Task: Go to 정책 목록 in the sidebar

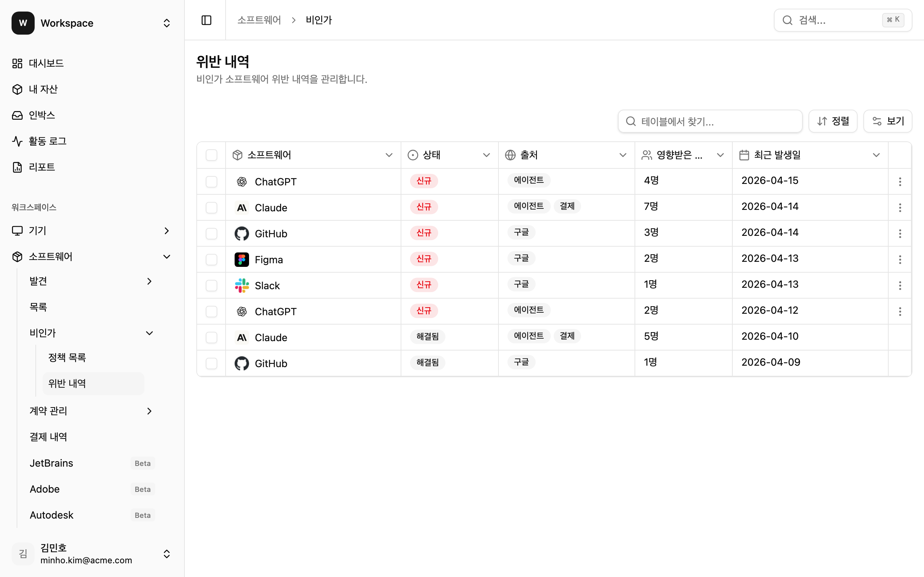Action: pyautogui.click(x=67, y=358)
